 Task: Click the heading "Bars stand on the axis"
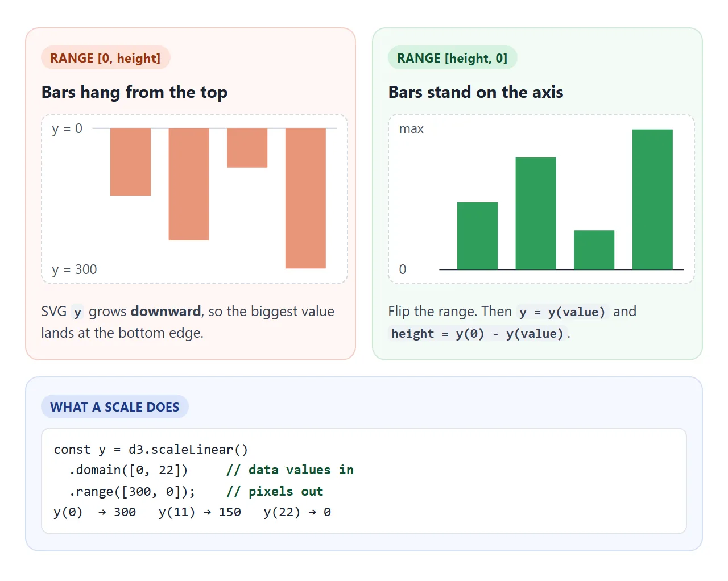475,92
